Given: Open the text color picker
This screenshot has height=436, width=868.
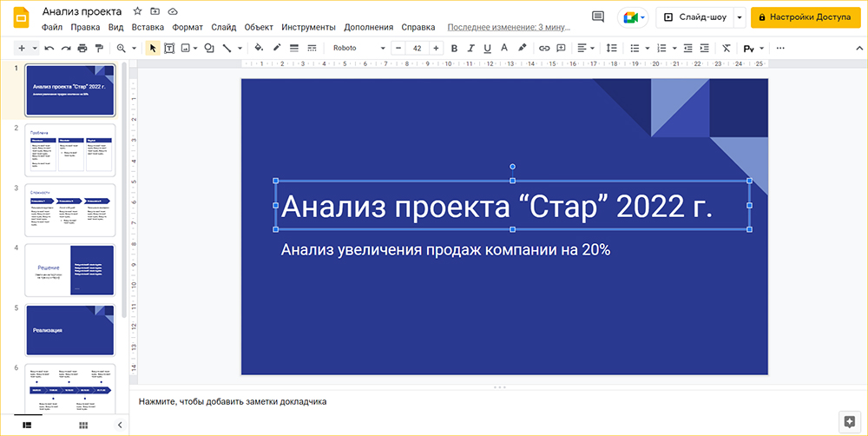Looking at the screenshot, I should (x=503, y=48).
